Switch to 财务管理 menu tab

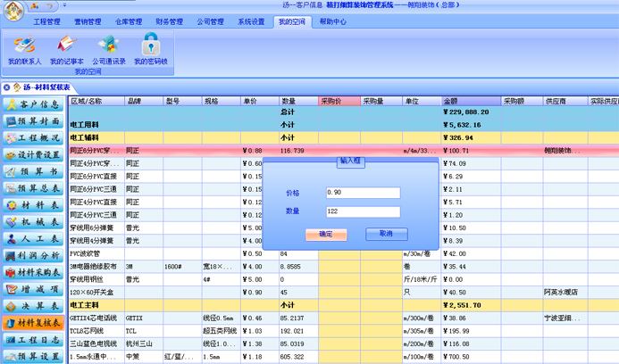(169, 21)
